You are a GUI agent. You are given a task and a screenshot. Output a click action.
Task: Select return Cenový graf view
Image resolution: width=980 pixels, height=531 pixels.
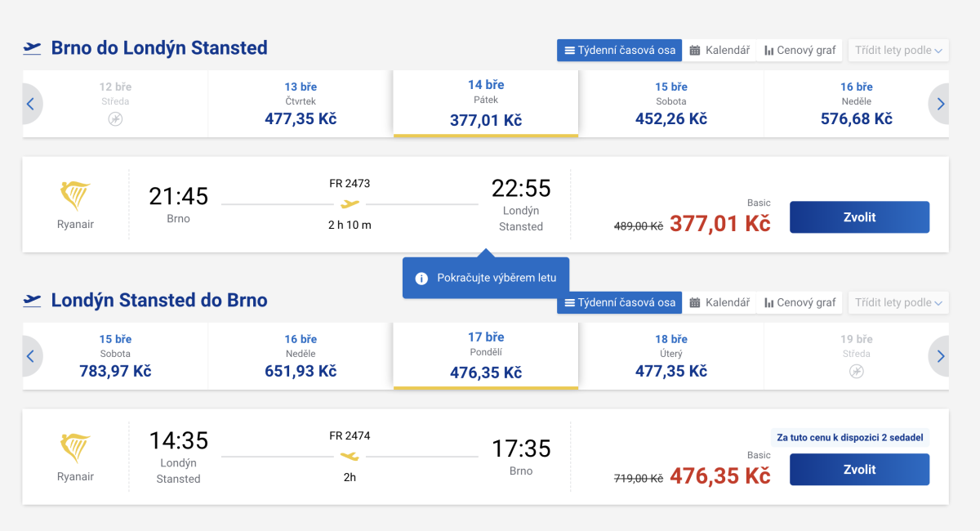[800, 302]
